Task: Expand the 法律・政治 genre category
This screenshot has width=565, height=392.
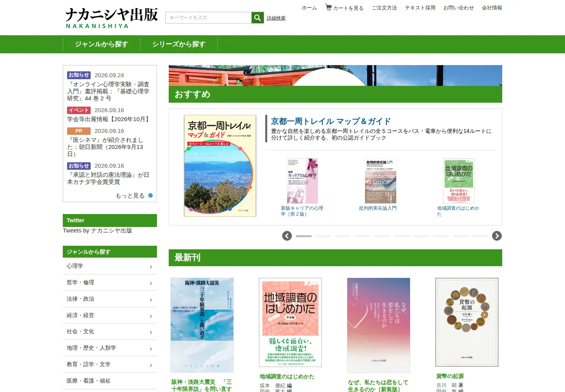Action: coord(110,299)
